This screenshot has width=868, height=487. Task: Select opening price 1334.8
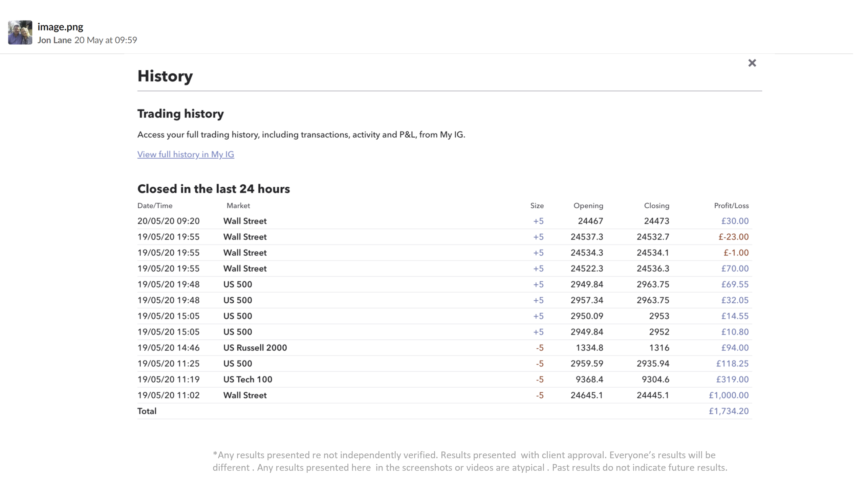point(589,348)
